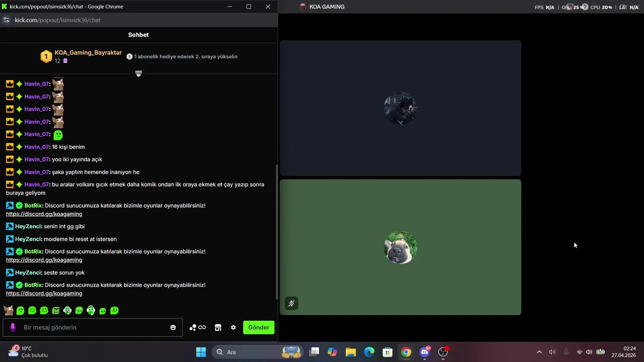Click the FPS N/A overlay indicator
The image size is (644, 362).
tap(544, 8)
